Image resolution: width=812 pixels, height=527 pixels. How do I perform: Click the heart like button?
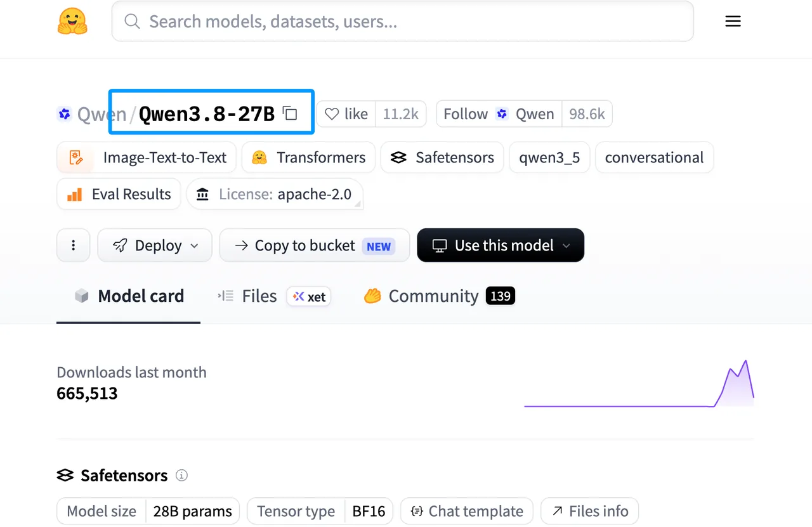(346, 114)
